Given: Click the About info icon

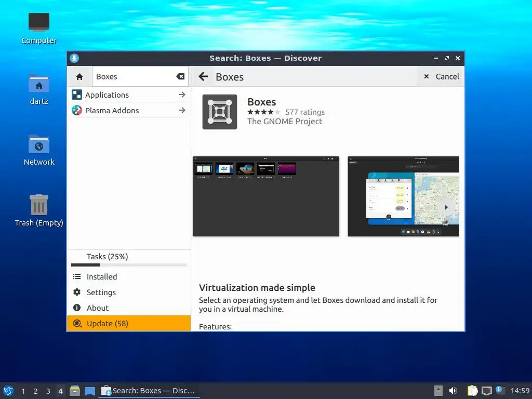Looking at the screenshot, I should point(77,308).
